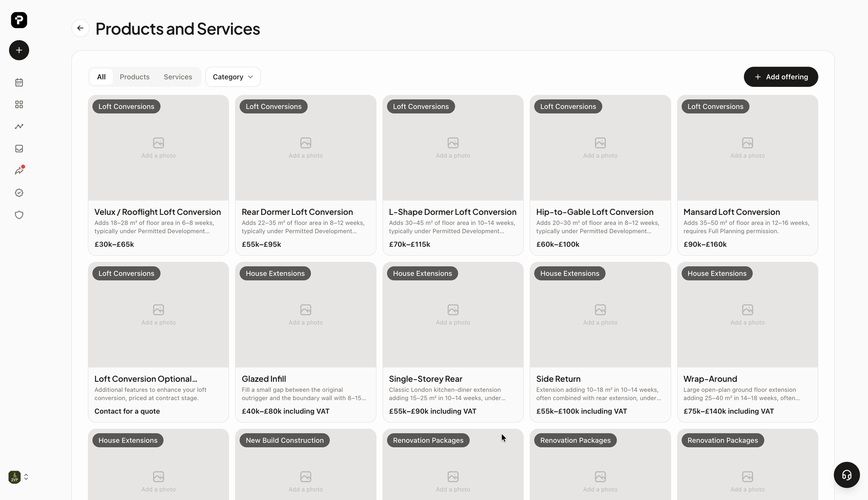Click the Products and Services page heading
The image size is (868, 500).
click(x=178, y=29)
